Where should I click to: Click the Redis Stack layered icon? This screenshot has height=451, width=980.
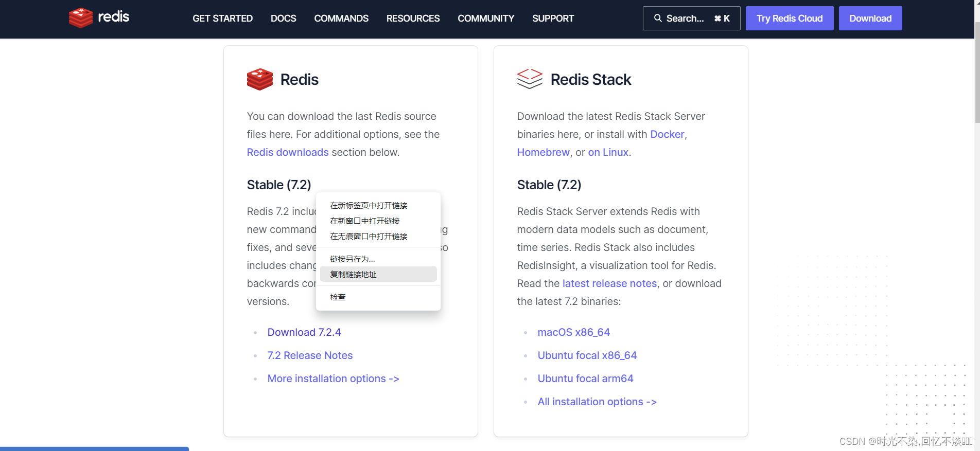530,79
